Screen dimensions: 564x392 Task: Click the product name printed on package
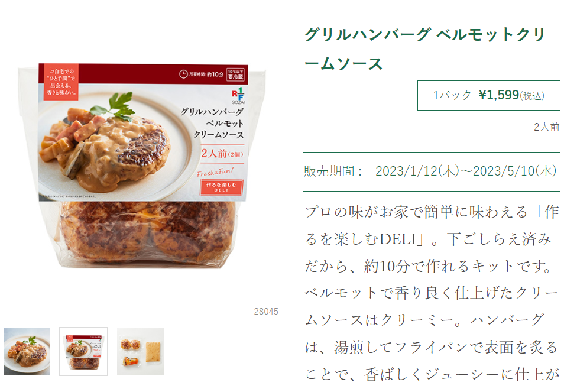[x=212, y=123]
